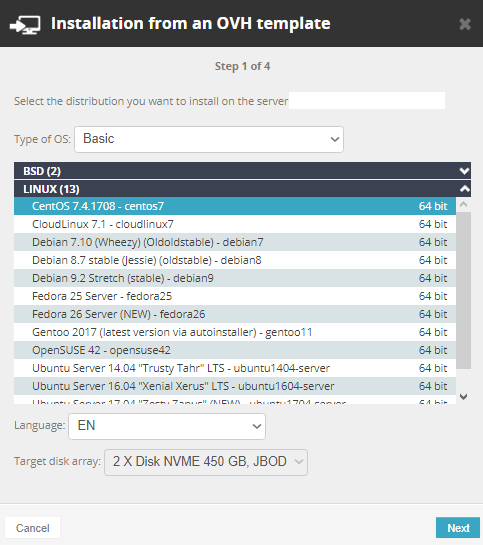
Task: Click the distribution list scrollbar thumb
Action: point(464,291)
